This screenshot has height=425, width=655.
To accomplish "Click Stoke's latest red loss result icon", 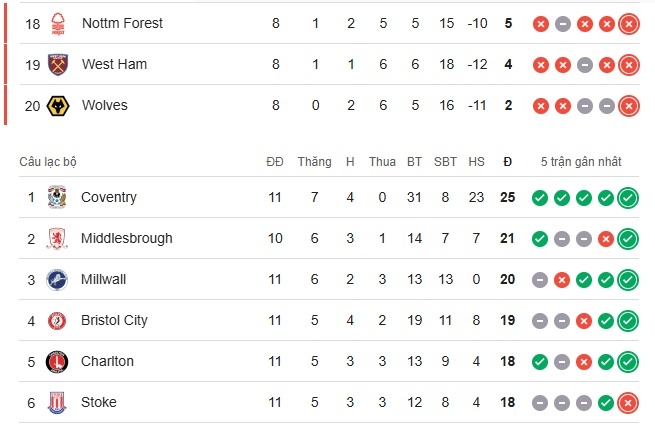I will pos(628,402).
